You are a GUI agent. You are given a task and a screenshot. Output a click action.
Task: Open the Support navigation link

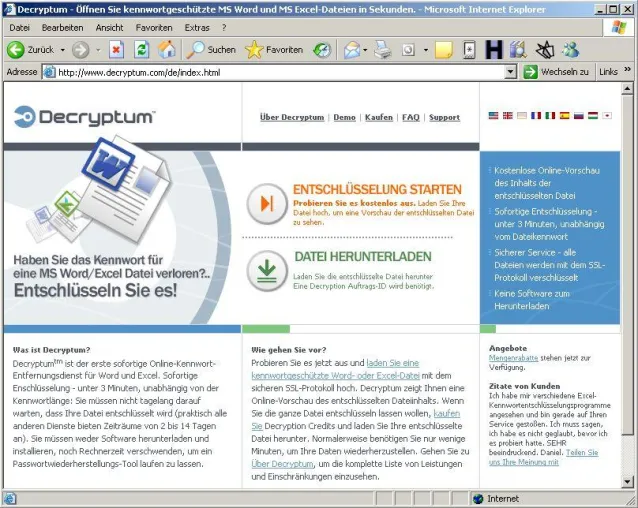tap(444, 117)
